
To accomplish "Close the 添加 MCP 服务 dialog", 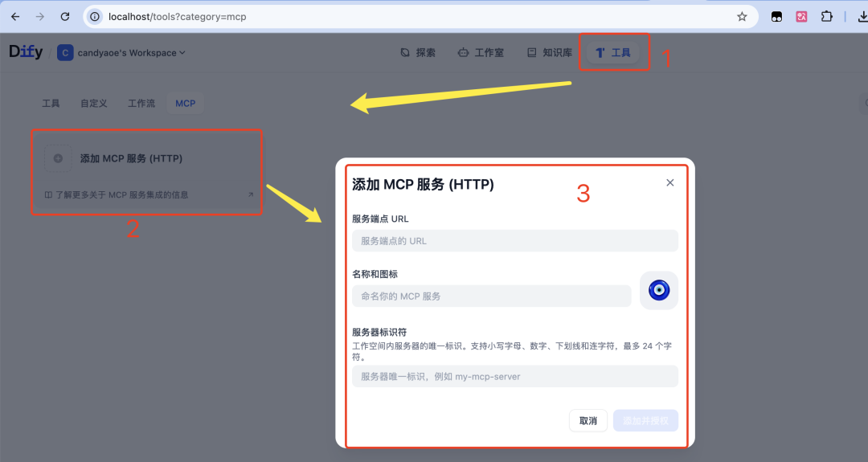I will click(x=669, y=182).
